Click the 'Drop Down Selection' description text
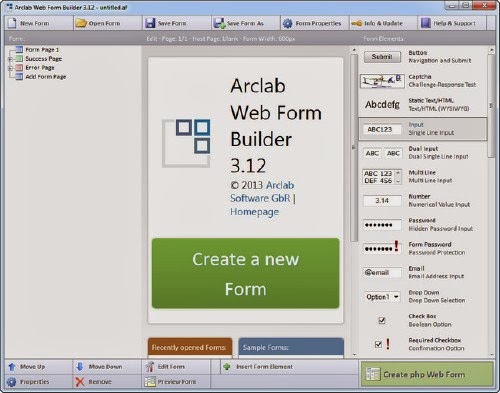500x393 pixels. point(437,300)
